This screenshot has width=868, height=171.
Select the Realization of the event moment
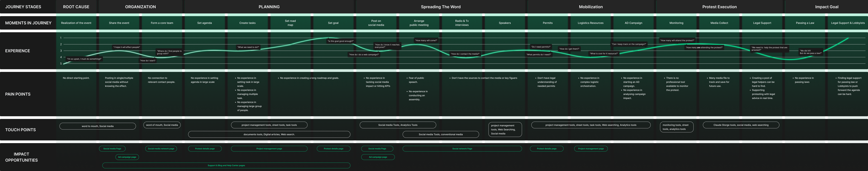(76, 23)
